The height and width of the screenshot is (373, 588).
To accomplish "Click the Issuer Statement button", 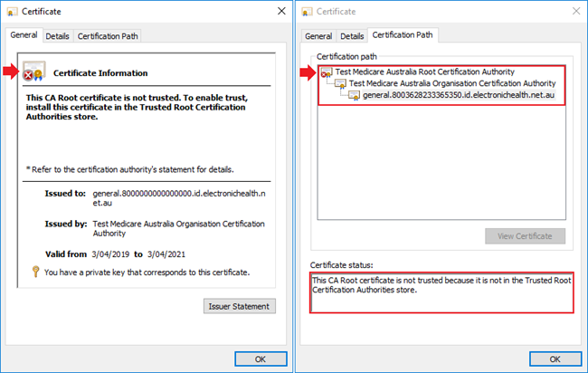I will pos(239,306).
